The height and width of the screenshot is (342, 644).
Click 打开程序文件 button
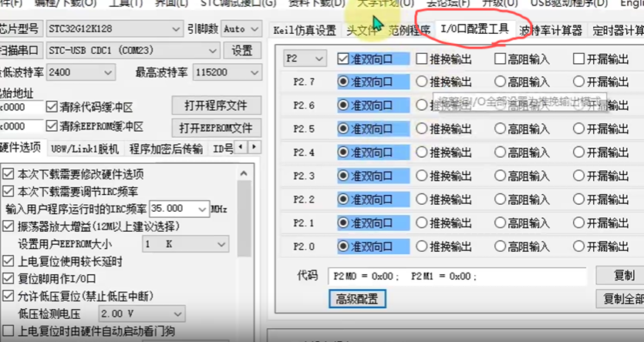click(x=216, y=106)
